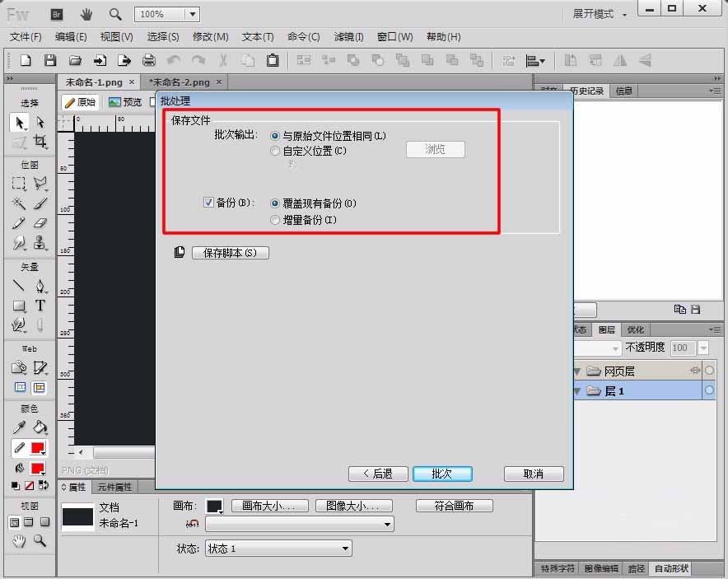This screenshot has height=579, width=728.
Task: Switch to the 未命名-2.png document tab
Action: 180,82
